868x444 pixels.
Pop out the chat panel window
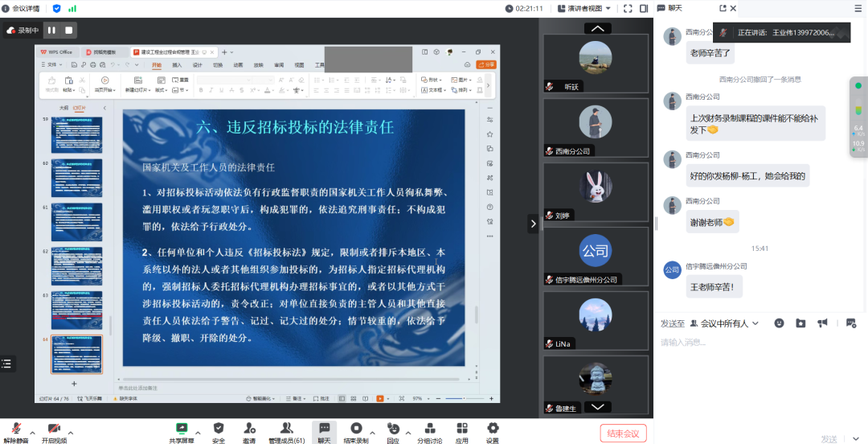(x=723, y=8)
